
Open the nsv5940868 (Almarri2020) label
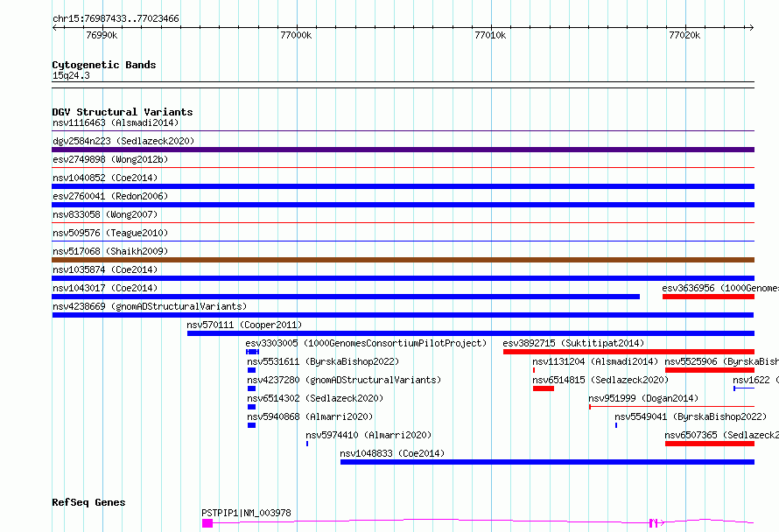click(310, 416)
